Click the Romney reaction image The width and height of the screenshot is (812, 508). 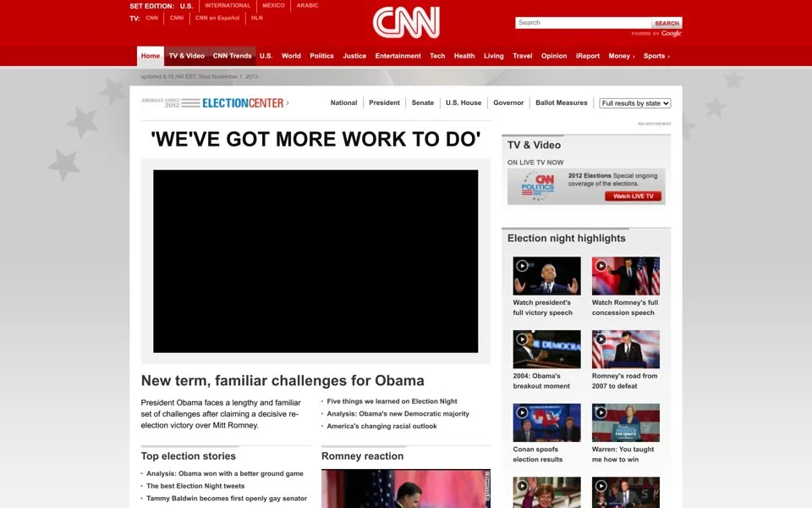pyautogui.click(x=405, y=489)
